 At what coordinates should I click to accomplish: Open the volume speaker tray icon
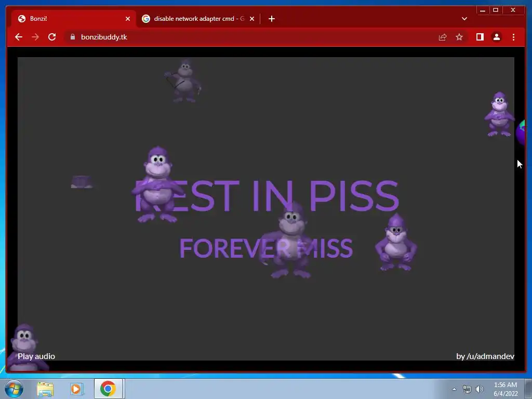[x=480, y=389]
